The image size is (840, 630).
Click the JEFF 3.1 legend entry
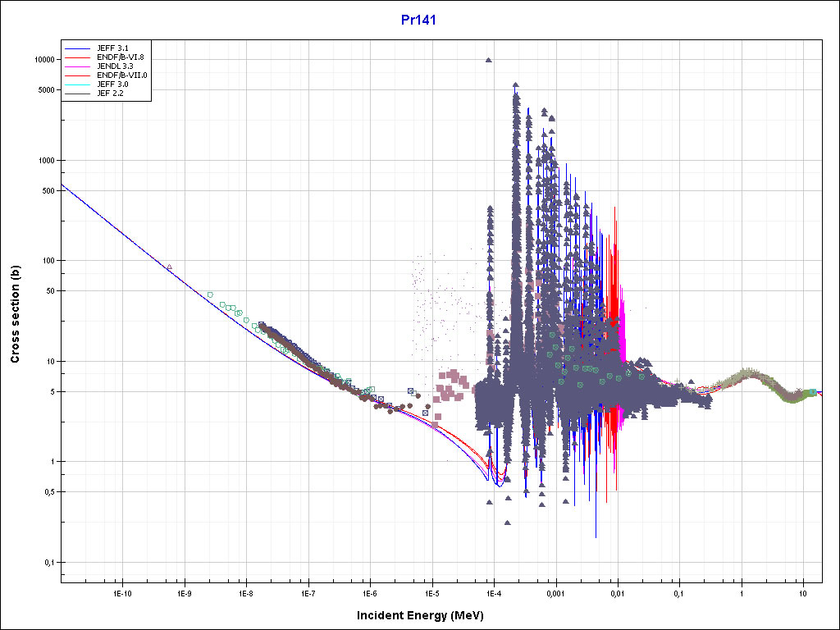coord(113,48)
